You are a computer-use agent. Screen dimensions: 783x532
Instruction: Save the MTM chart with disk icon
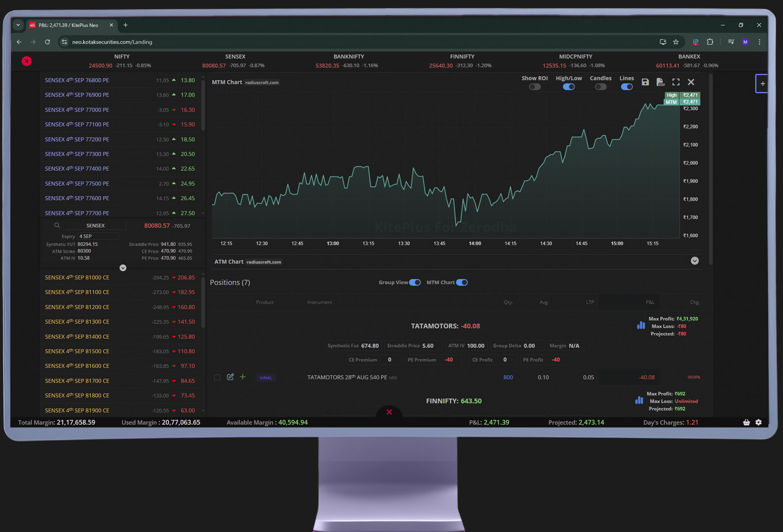645,82
